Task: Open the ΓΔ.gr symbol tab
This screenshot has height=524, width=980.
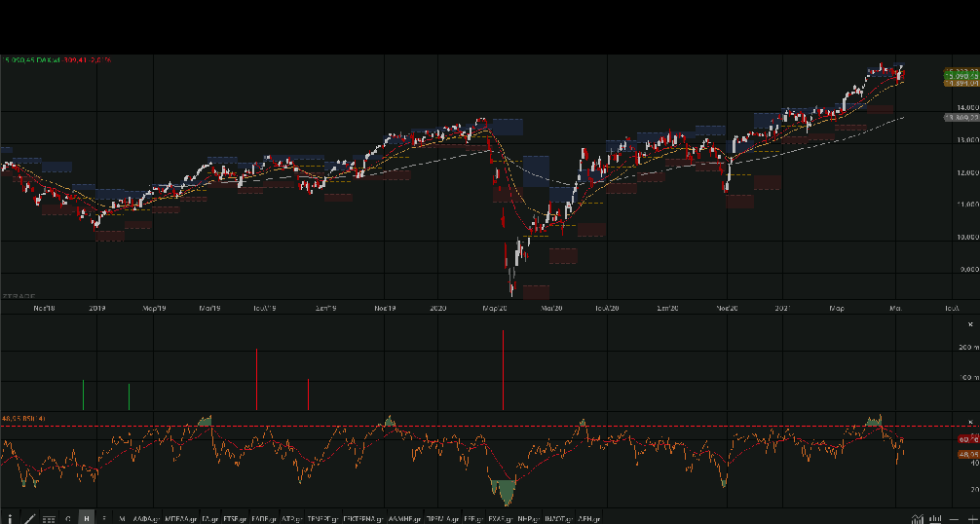Action: (210, 519)
